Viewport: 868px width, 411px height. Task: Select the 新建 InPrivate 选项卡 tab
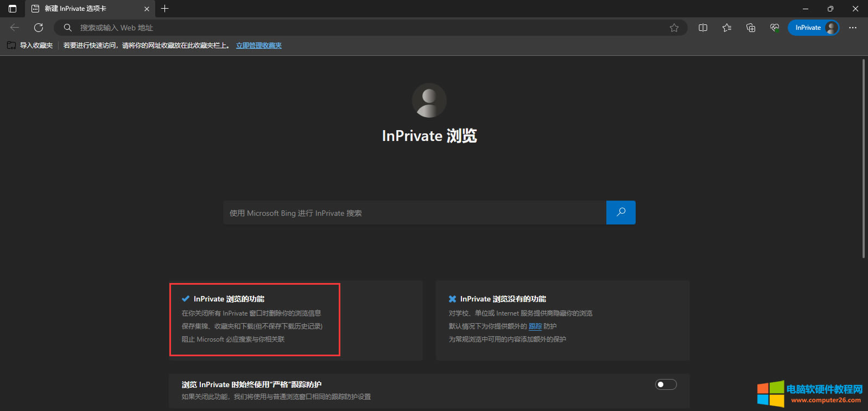[x=90, y=9]
